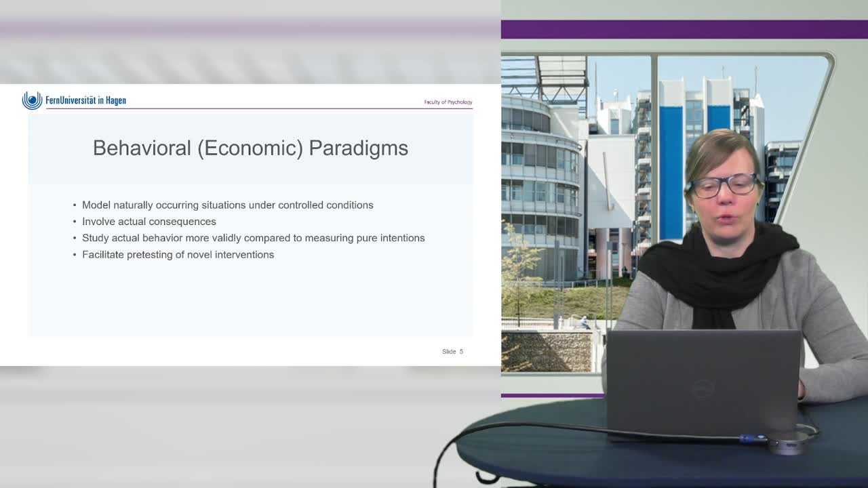Image resolution: width=868 pixels, height=488 pixels.
Task: Select the 'Behavioral (Economic) Paradigms' slide title
Action: click(x=250, y=148)
